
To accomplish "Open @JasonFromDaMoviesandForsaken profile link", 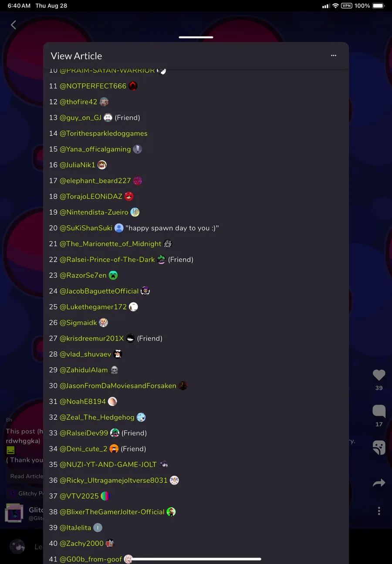I will point(118,385).
